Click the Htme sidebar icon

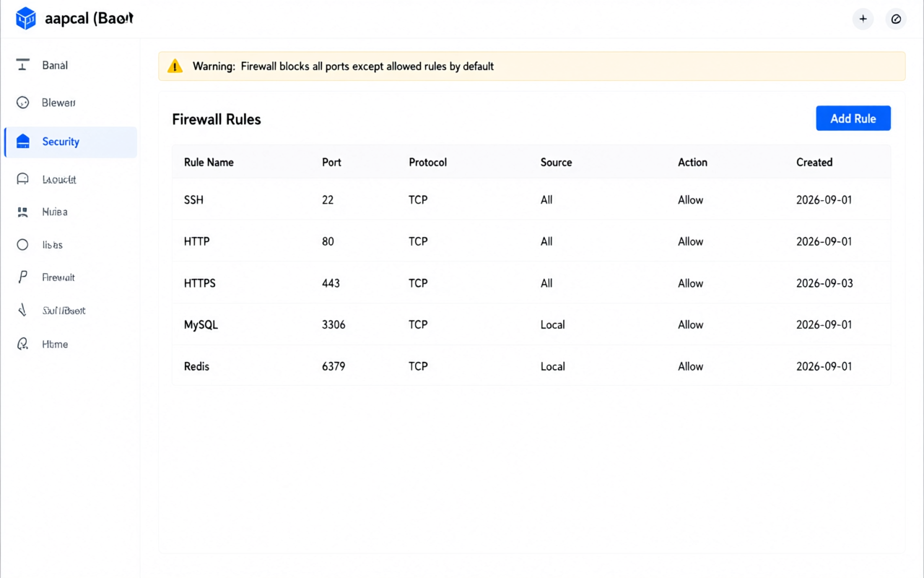23,344
